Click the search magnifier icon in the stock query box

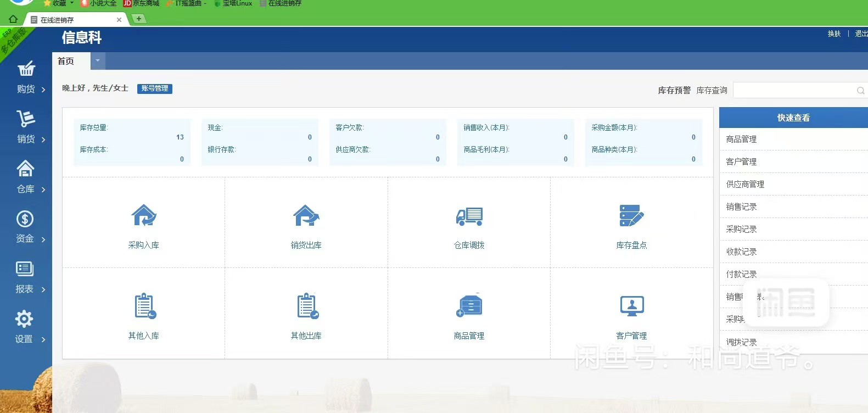click(x=860, y=91)
